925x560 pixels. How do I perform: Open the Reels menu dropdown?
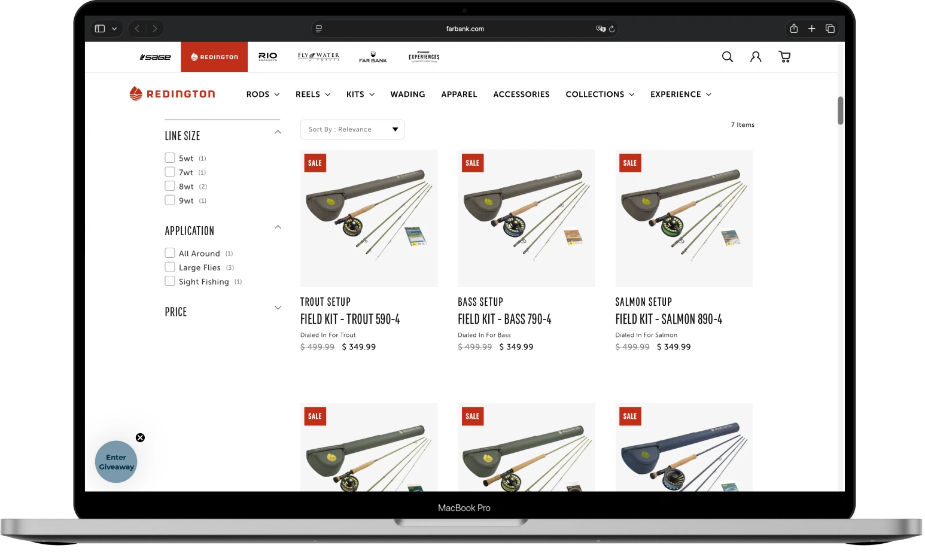click(313, 95)
